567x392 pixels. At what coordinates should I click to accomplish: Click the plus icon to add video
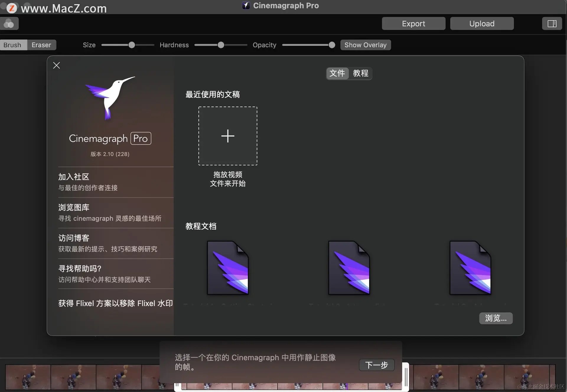pos(228,136)
